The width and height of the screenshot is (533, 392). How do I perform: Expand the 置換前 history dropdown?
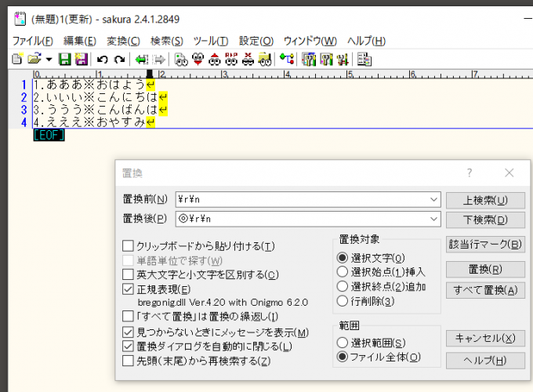[434, 200]
